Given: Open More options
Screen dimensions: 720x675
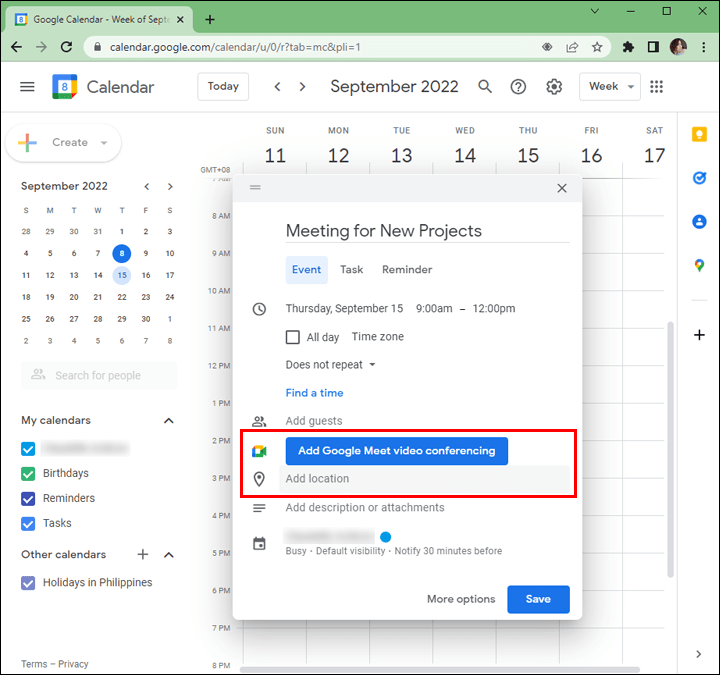Looking at the screenshot, I should click(x=461, y=599).
